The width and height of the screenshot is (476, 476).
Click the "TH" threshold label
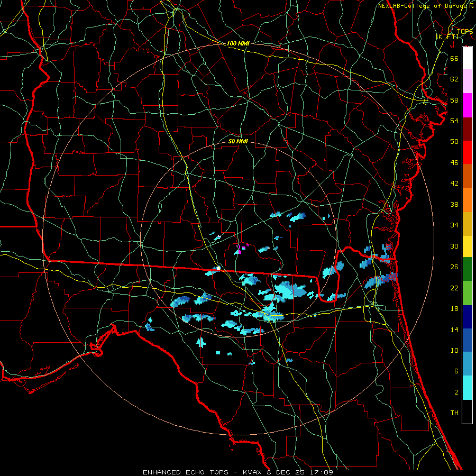click(x=454, y=413)
